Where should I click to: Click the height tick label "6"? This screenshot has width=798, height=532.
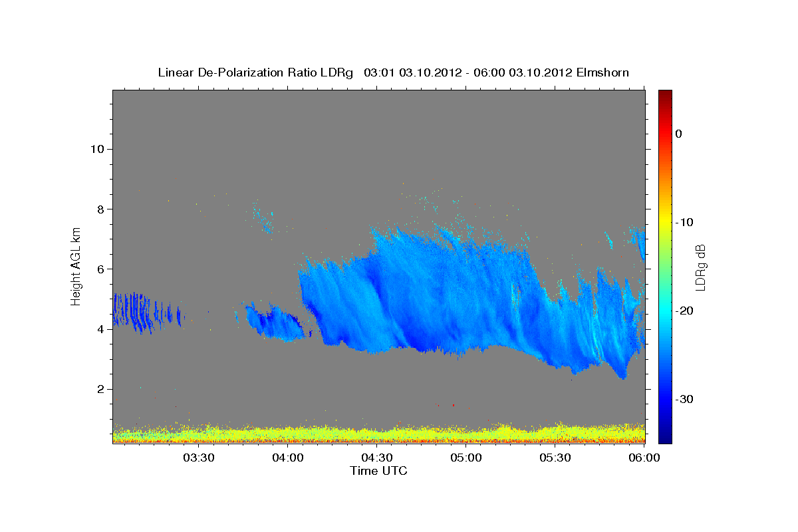100,269
